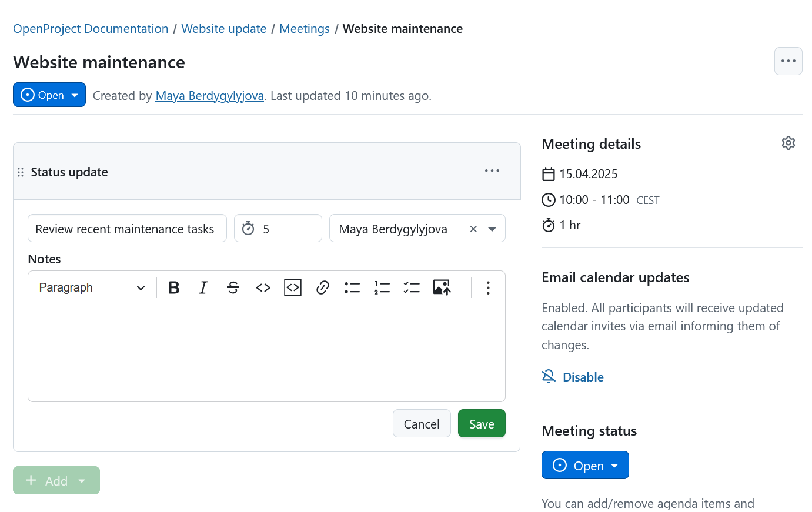Open the meeting state dropdown next to Open
812x512 pixels.
click(x=74, y=95)
